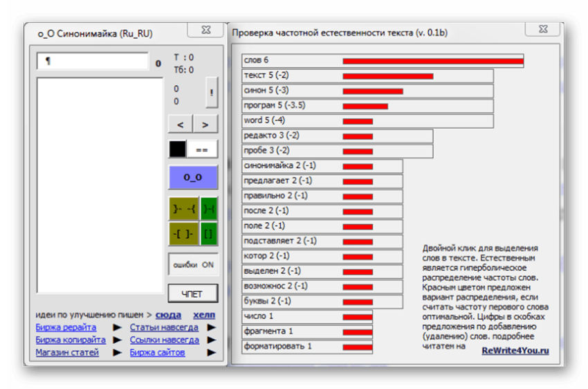Select the 'синон 5 (-3)' row
Image resolution: width=588 pixels, height=389 pixels.
click(367, 91)
